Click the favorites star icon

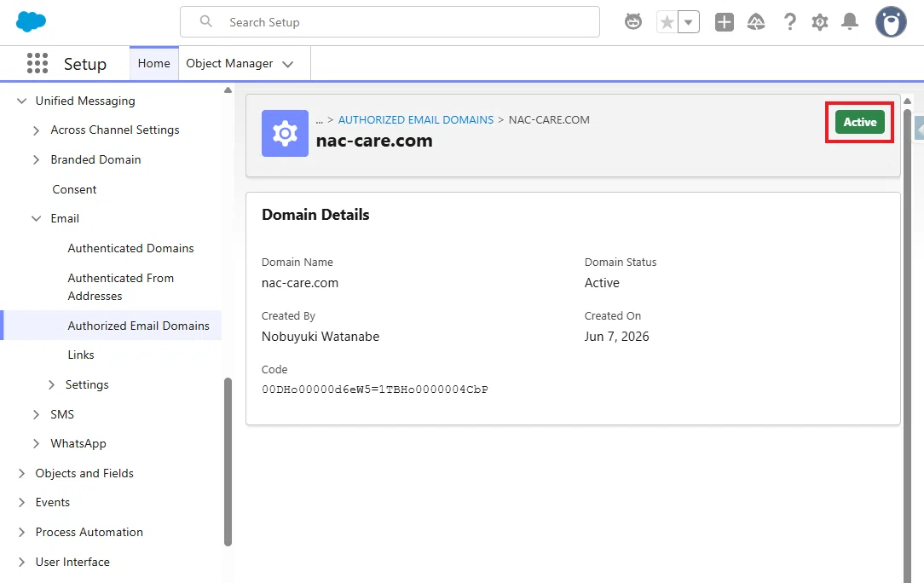coord(667,22)
